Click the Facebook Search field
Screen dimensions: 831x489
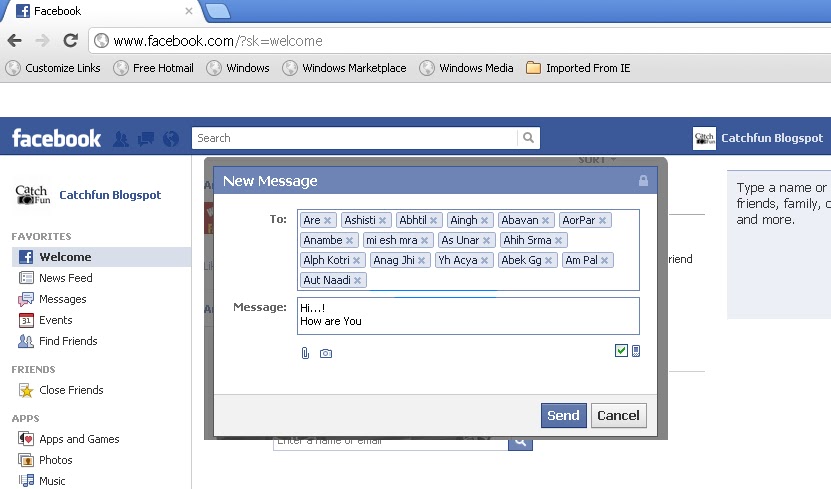[x=354, y=138]
